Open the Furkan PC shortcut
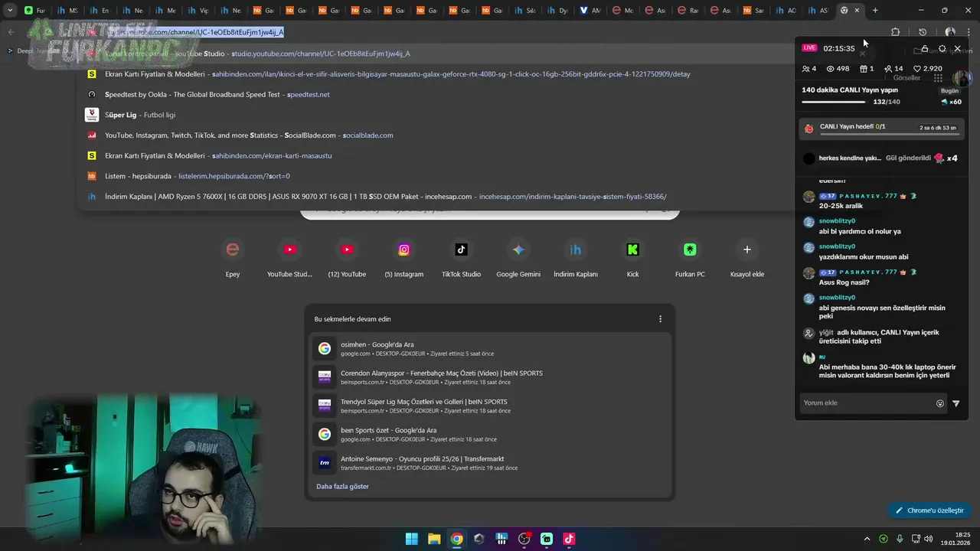Image resolution: width=980 pixels, height=551 pixels. tap(690, 258)
